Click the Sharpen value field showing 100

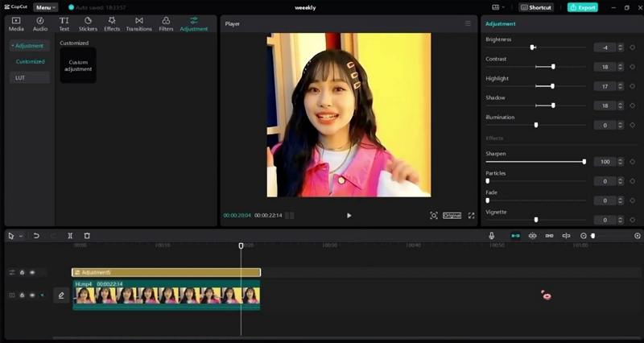tap(605, 162)
